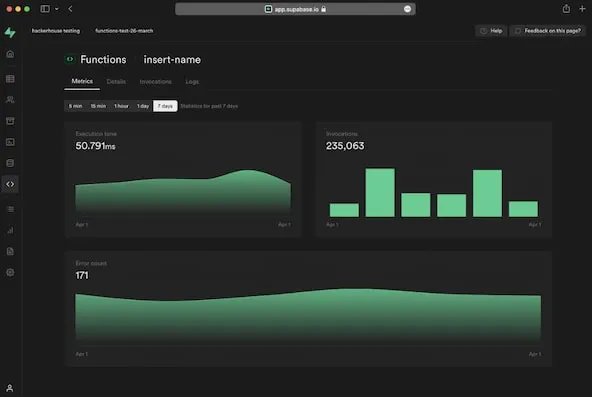Click the insert-name function title
The image size is (592, 397).
point(172,60)
